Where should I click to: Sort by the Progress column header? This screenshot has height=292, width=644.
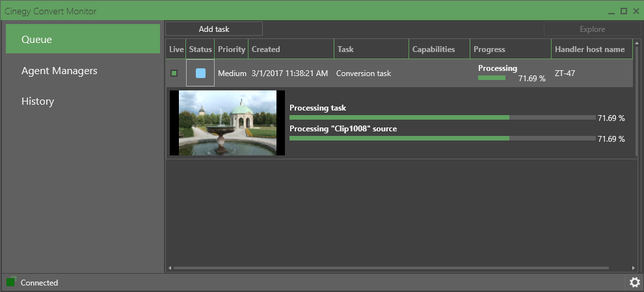click(x=511, y=49)
